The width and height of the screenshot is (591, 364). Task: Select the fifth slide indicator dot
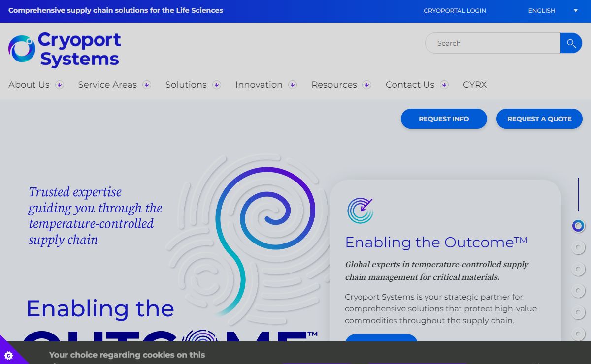(x=578, y=312)
